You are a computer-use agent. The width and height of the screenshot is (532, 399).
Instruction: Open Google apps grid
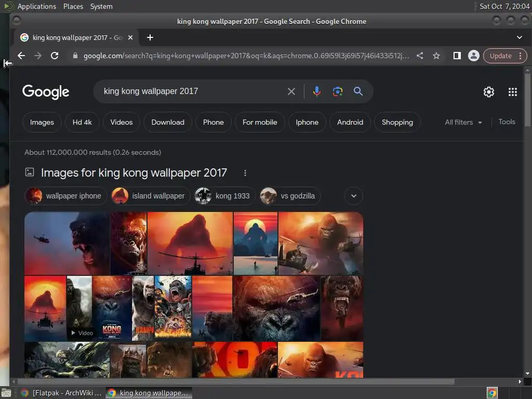pyautogui.click(x=512, y=92)
